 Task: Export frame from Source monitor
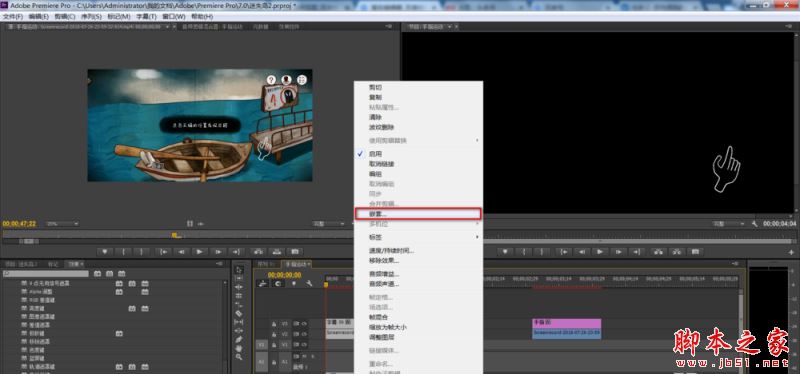point(294,252)
